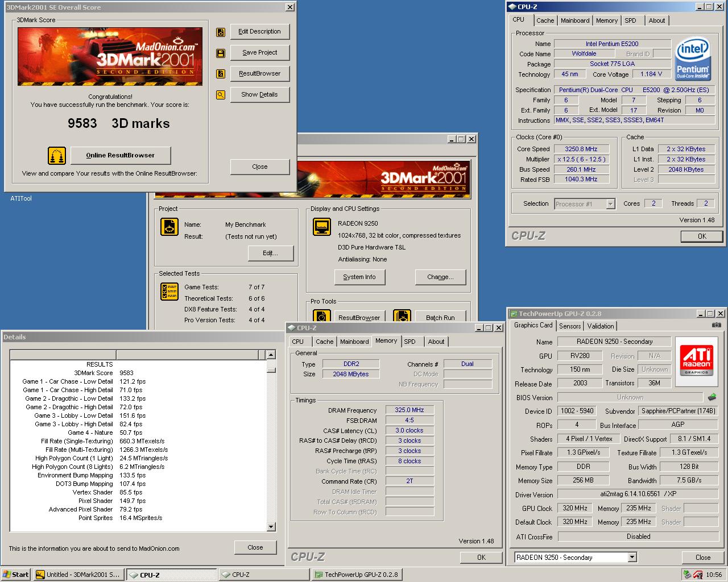Image resolution: width=728 pixels, height=582 pixels.
Task: Click the "9583 3D marks" score text
Action: coord(118,123)
